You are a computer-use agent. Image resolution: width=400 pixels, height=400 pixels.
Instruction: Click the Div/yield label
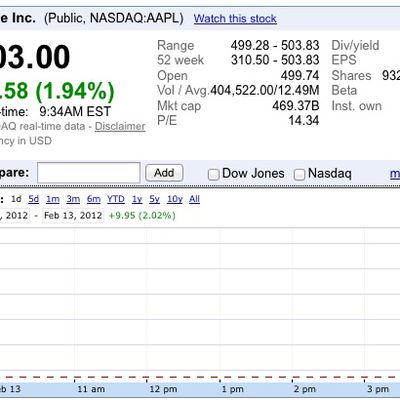[x=355, y=46]
